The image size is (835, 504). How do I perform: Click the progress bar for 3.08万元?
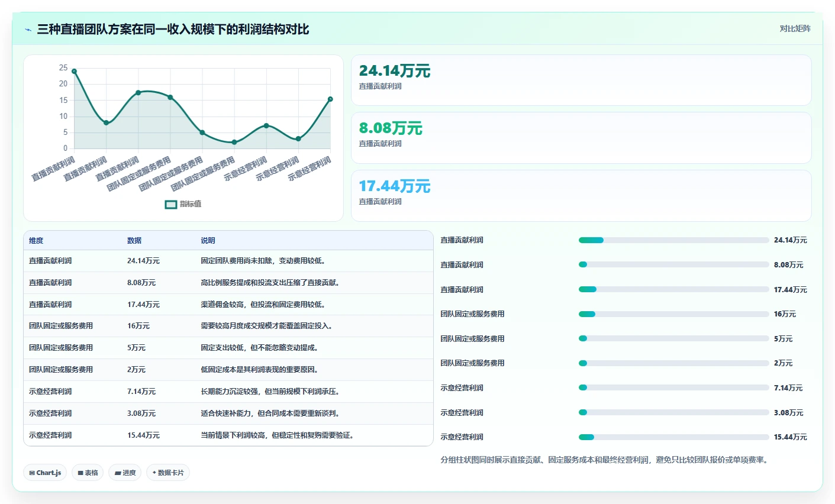pyautogui.click(x=673, y=413)
